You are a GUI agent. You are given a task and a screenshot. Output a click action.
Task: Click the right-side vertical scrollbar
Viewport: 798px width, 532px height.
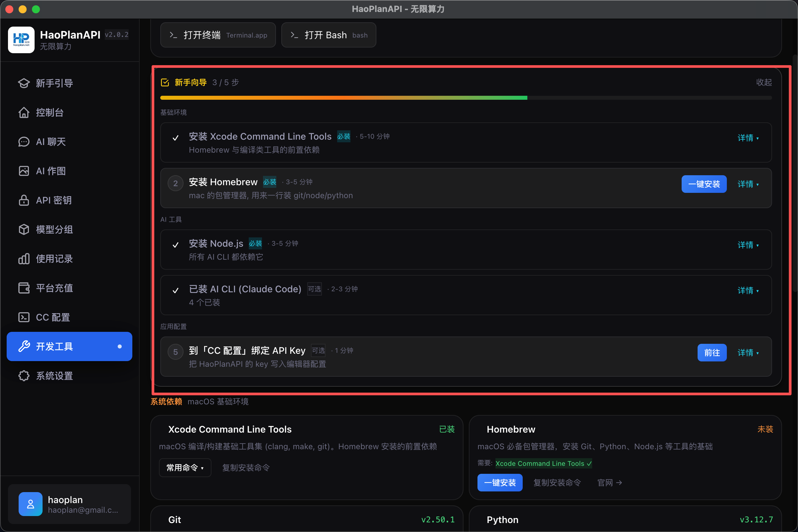(795, 173)
